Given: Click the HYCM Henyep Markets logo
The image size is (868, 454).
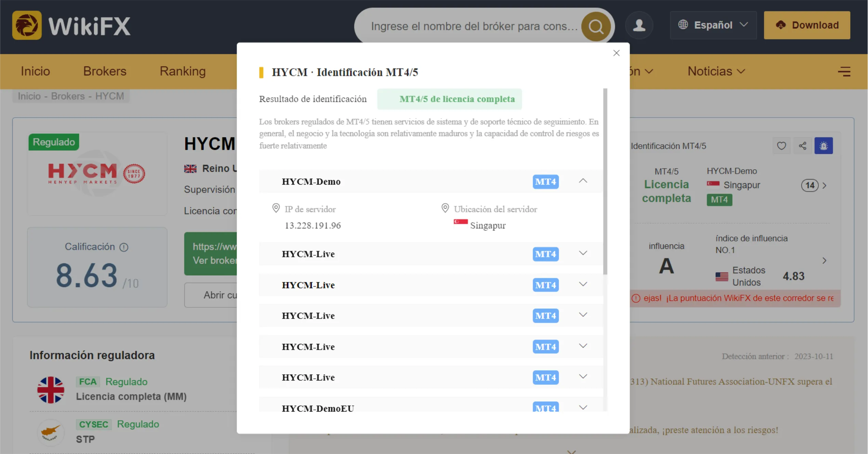Looking at the screenshot, I should (97, 173).
